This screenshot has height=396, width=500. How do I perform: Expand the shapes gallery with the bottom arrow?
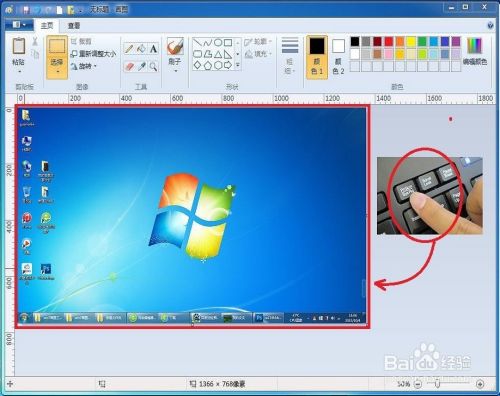(238, 65)
